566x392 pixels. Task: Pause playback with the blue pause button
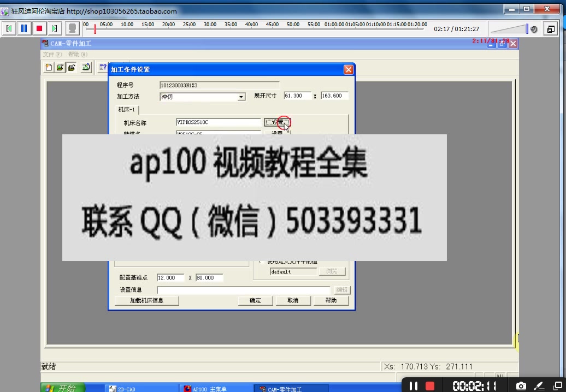24,28
